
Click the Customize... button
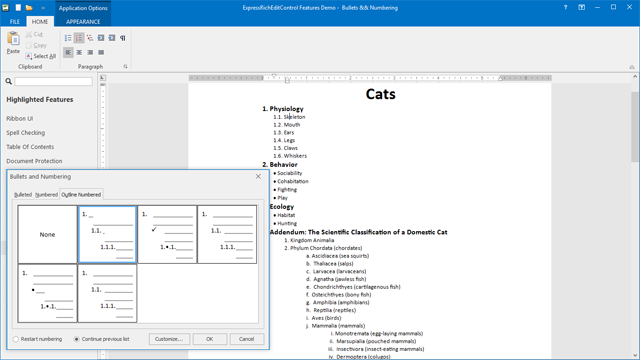[x=169, y=339]
